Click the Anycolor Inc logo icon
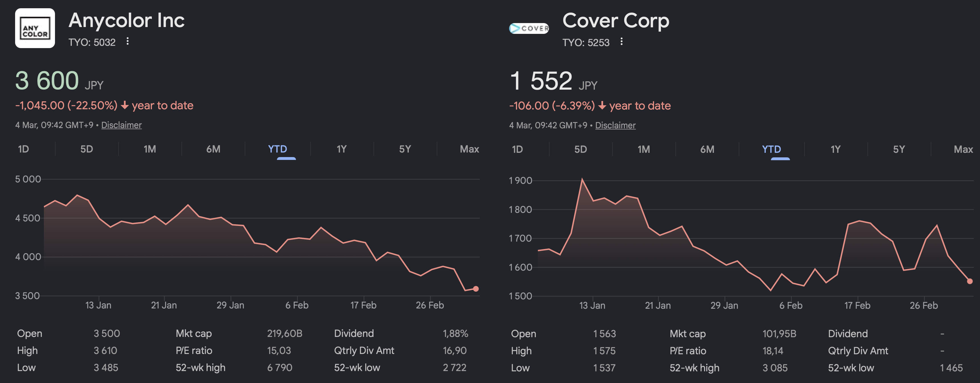 coord(35,28)
